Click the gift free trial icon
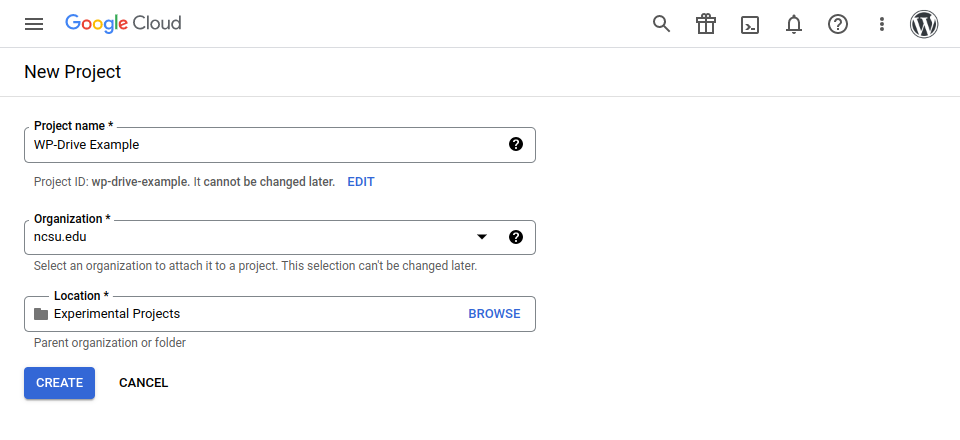Viewport: 960px width, 440px height. point(706,24)
